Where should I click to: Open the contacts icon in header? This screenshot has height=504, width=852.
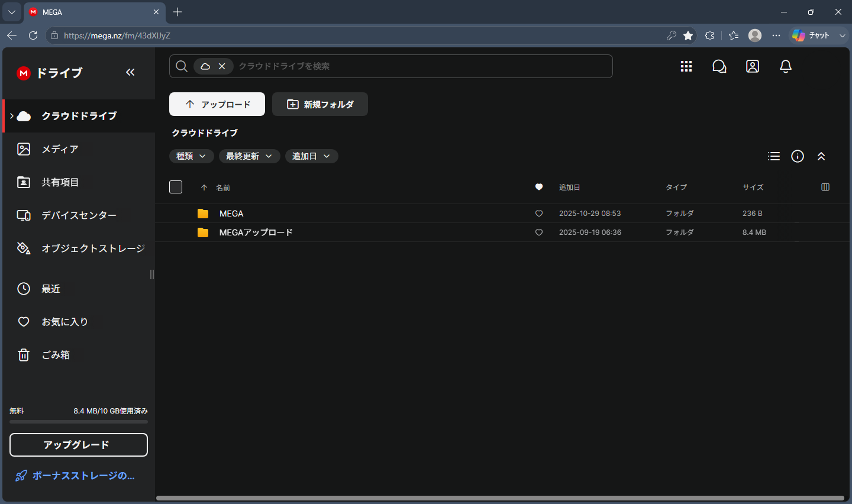pos(753,66)
